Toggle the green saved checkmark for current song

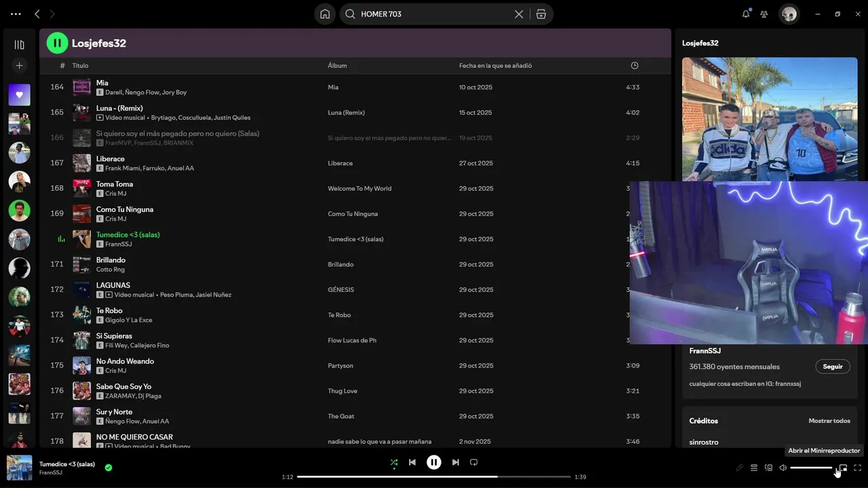108,468
